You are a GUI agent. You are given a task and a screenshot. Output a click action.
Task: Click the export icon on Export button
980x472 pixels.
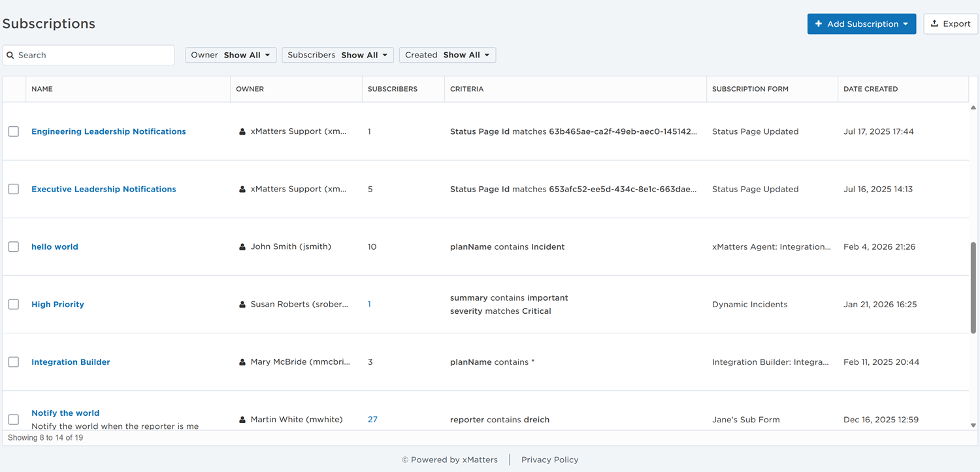934,24
